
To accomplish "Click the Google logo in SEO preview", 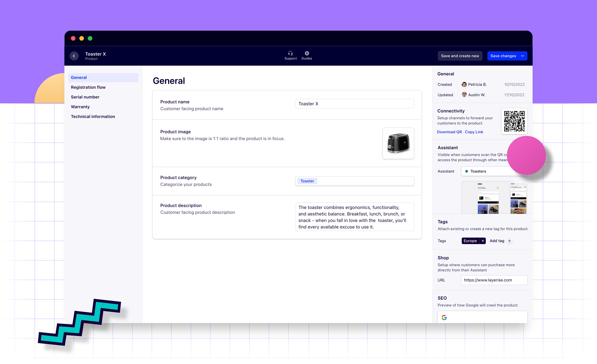I will pyautogui.click(x=444, y=318).
